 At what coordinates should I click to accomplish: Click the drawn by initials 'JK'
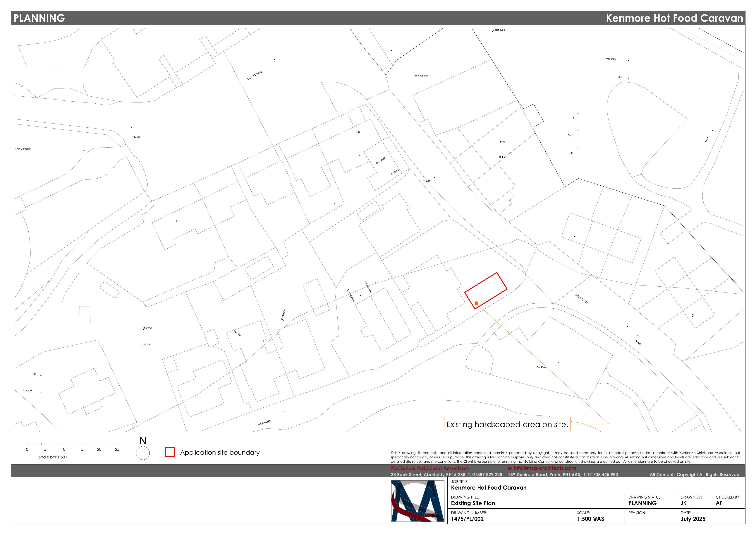[x=684, y=503]
